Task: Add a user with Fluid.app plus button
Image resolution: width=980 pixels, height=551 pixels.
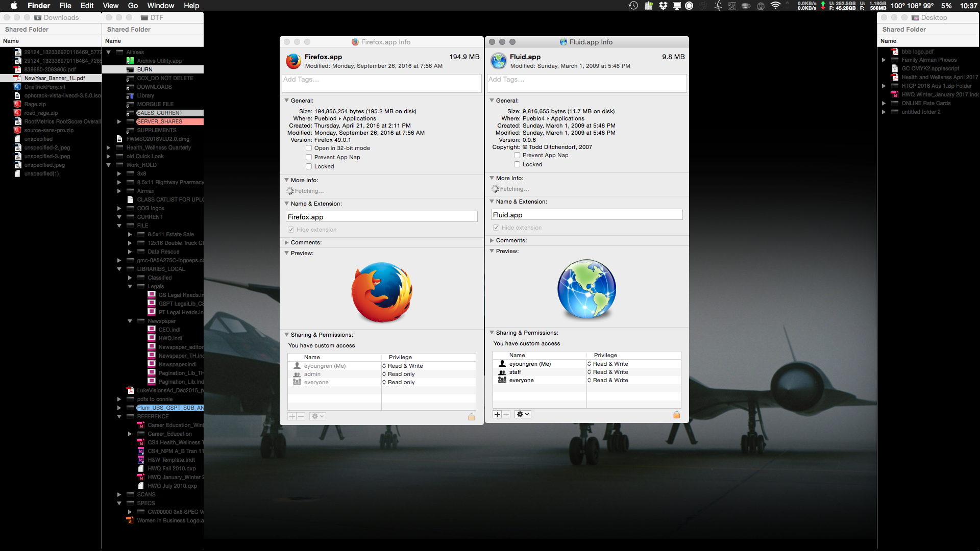Action: [x=497, y=414]
